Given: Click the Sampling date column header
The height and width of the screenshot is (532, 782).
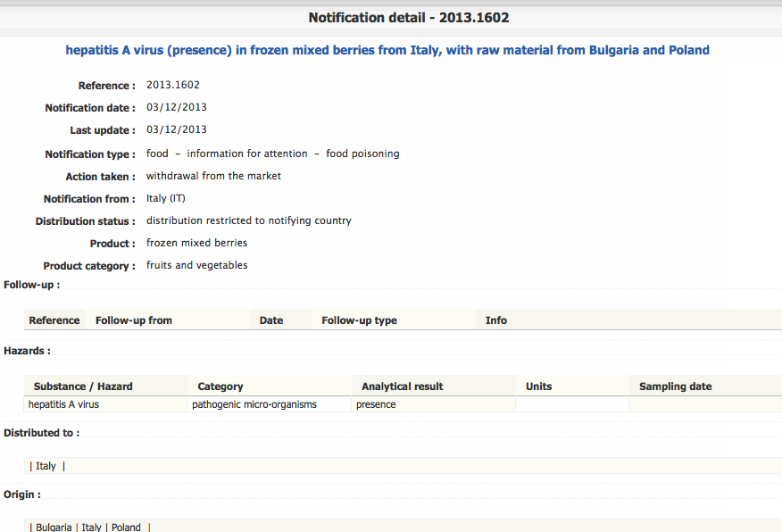Looking at the screenshot, I should coord(676,387).
